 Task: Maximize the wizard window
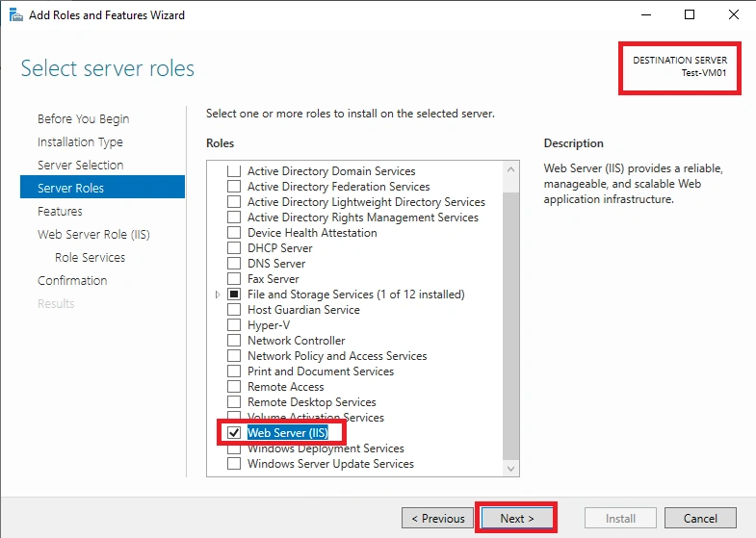click(x=690, y=15)
